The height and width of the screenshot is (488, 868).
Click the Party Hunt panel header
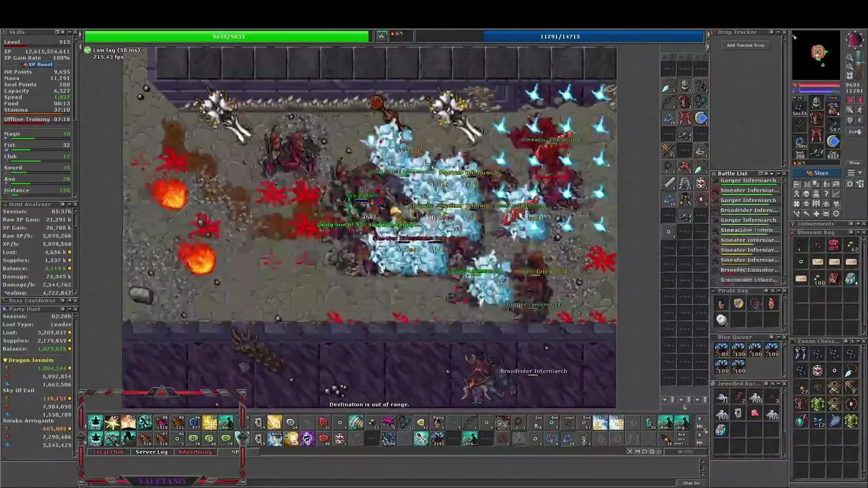pos(41,308)
